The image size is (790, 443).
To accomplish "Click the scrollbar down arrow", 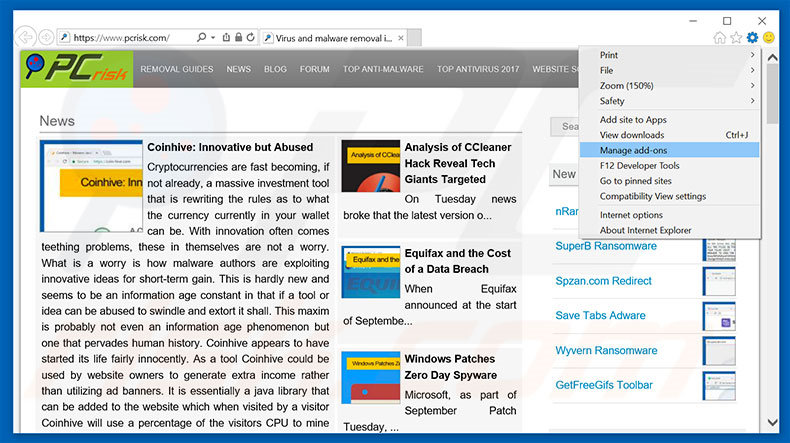I will [772, 422].
